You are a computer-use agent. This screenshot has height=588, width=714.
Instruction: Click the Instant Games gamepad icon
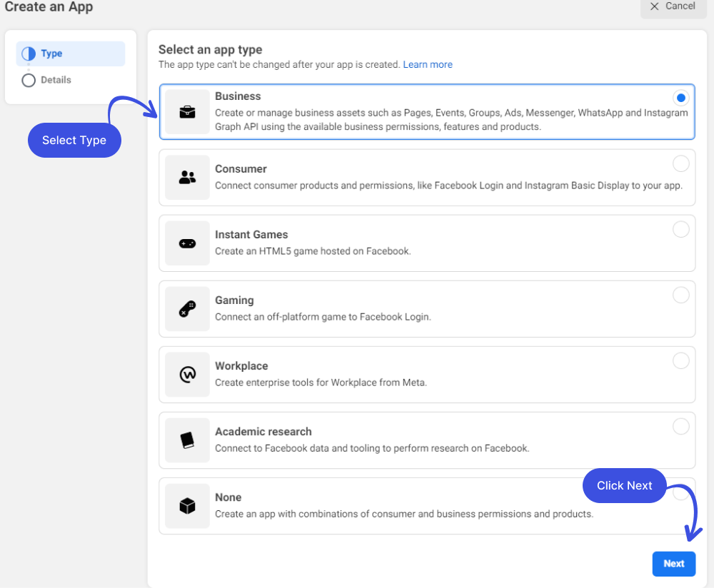[x=187, y=243]
